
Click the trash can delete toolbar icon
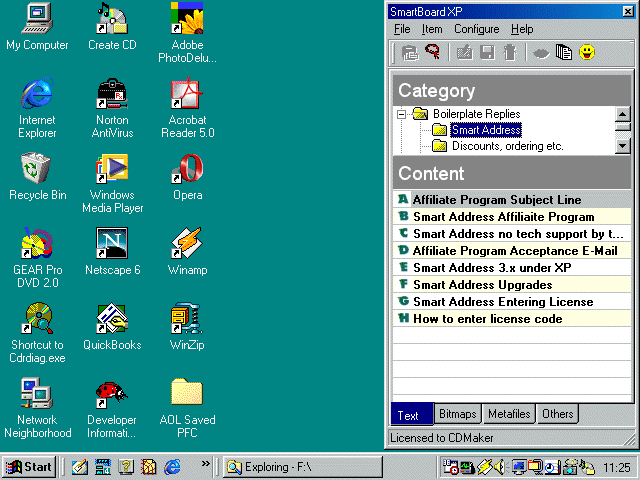pos(510,53)
